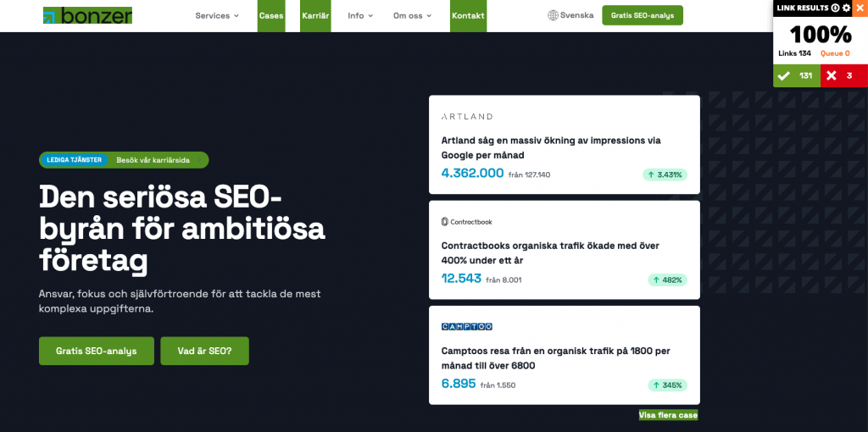Click the header Gratis SEO-analys button

642,15
